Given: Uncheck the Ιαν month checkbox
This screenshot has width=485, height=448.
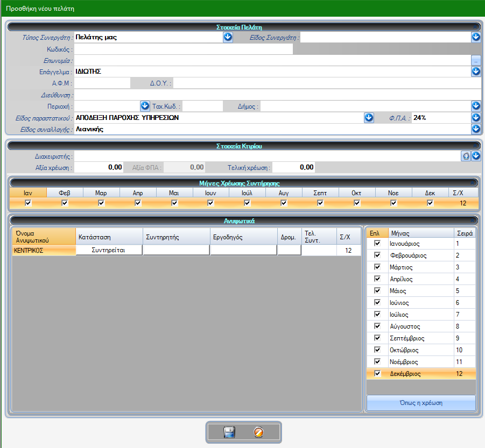Looking at the screenshot, I should coord(28,203).
